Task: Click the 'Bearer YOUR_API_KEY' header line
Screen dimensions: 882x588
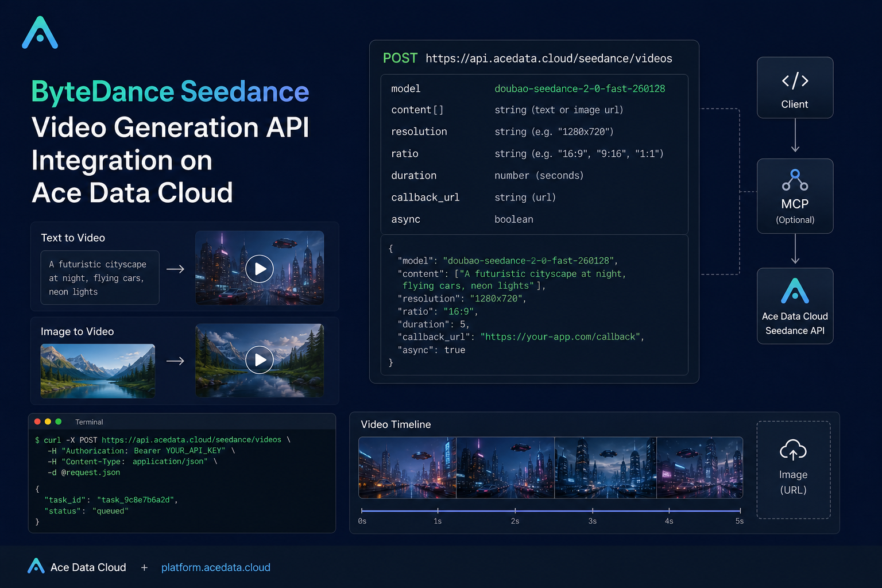Action: click(x=141, y=451)
